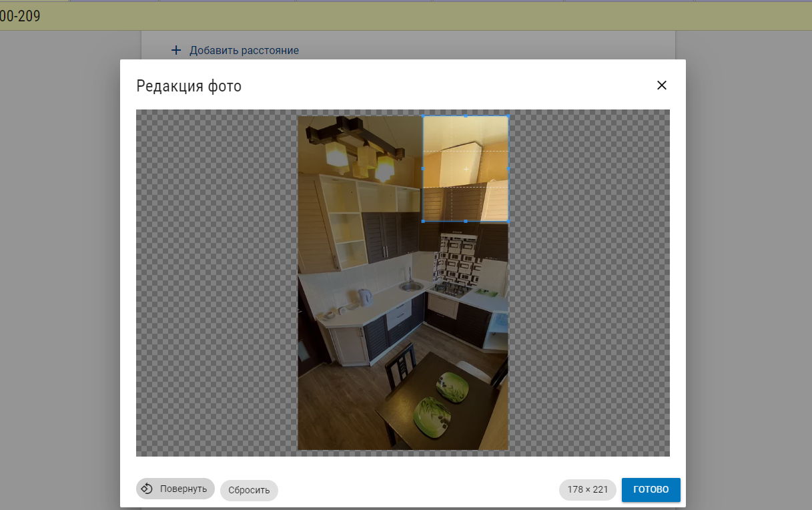Click the Редакция фото dialog title
812x510 pixels.
tap(189, 86)
